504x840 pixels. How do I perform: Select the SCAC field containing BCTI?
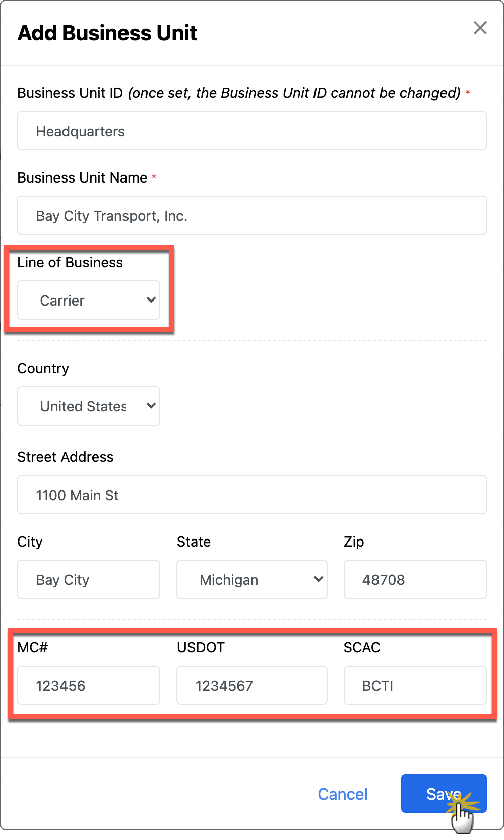point(415,686)
